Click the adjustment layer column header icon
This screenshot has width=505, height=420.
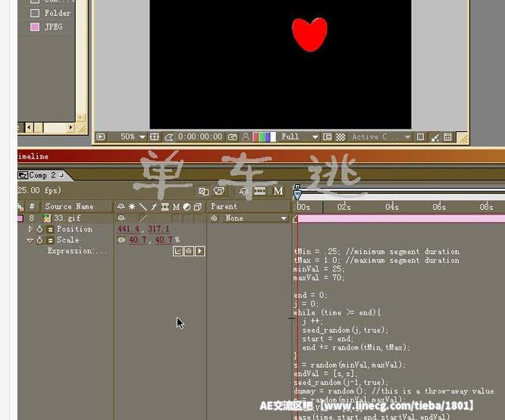[x=187, y=207]
